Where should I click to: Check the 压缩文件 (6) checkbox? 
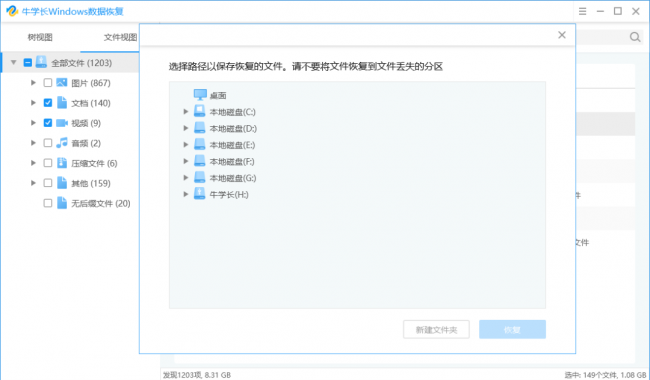tap(48, 163)
